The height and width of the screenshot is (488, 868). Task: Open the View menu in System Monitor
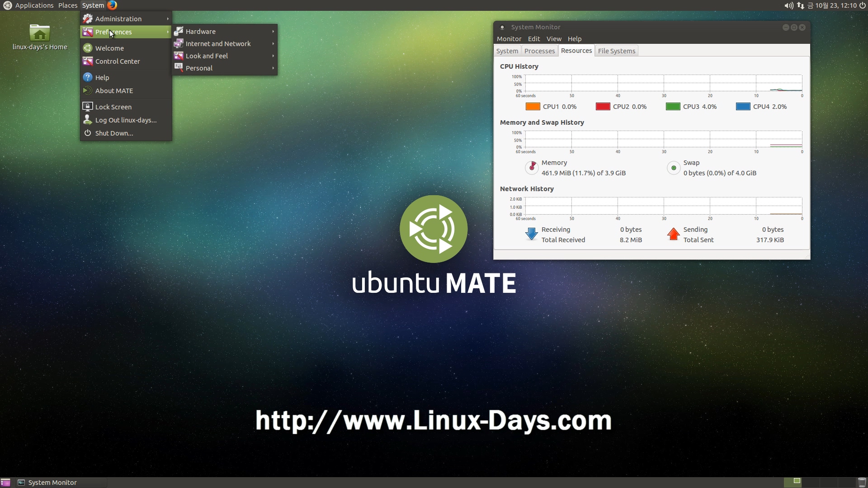coord(554,39)
